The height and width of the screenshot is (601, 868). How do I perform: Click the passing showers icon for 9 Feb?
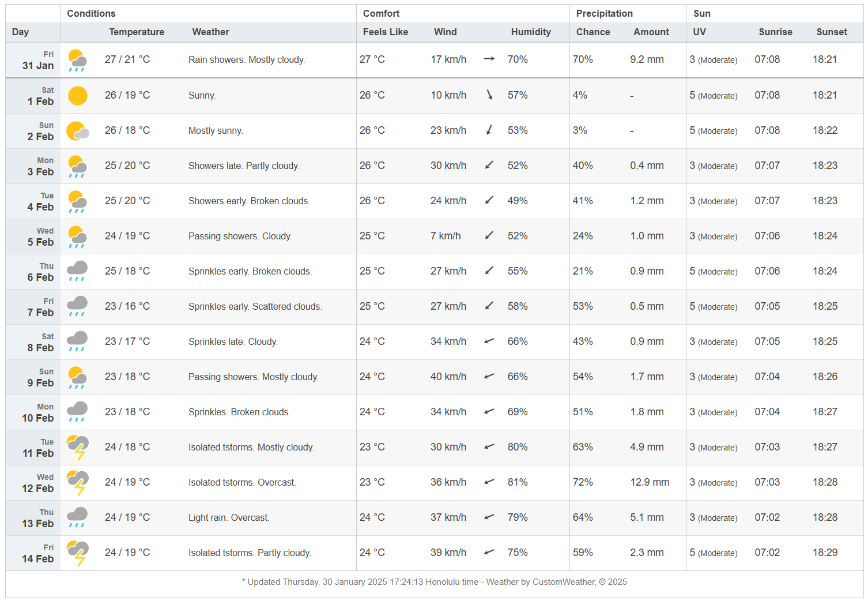coord(78,377)
